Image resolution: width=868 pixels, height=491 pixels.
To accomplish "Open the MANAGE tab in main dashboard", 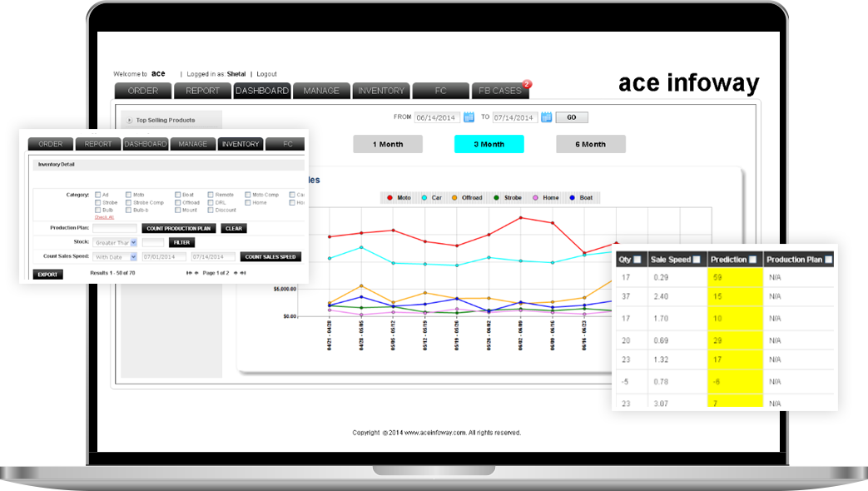I will pos(321,91).
